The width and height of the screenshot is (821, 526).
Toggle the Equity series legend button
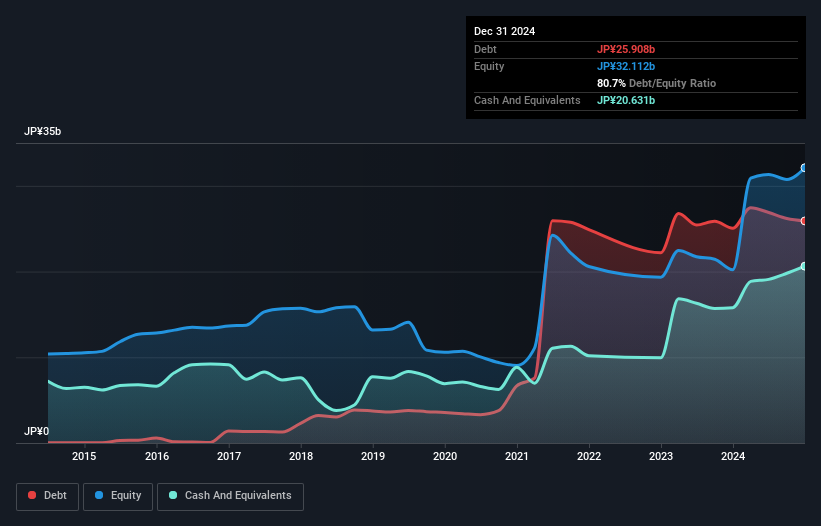118,496
